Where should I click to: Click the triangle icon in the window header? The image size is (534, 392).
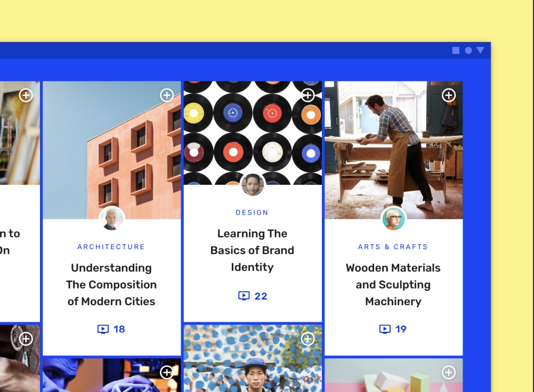(x=481, y=51)
